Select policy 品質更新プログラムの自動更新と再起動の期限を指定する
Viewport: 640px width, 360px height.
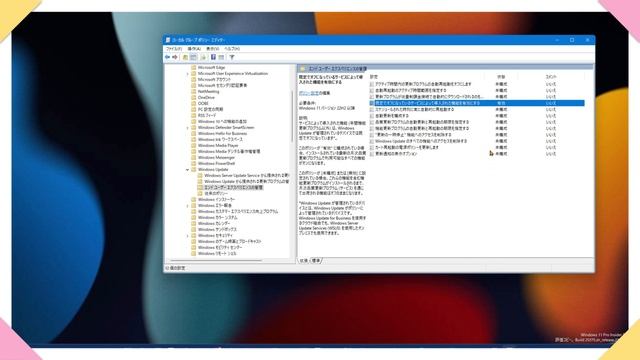click(x=422, y=122)
